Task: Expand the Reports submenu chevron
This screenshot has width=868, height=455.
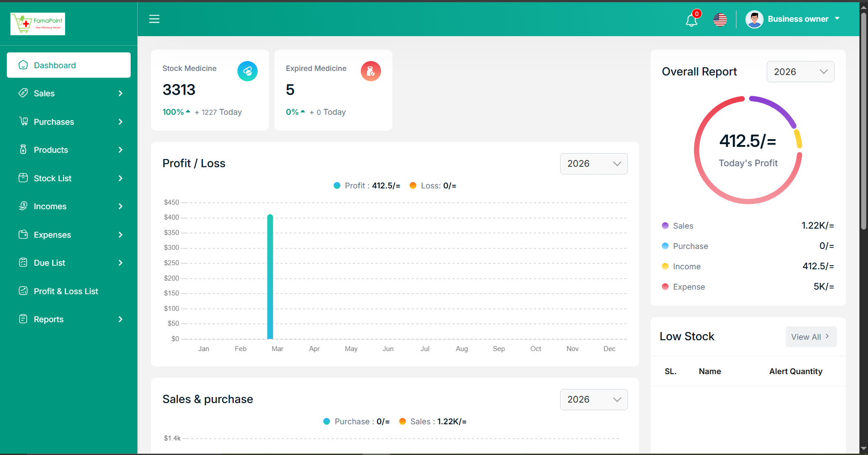Action: coord(120,319)
